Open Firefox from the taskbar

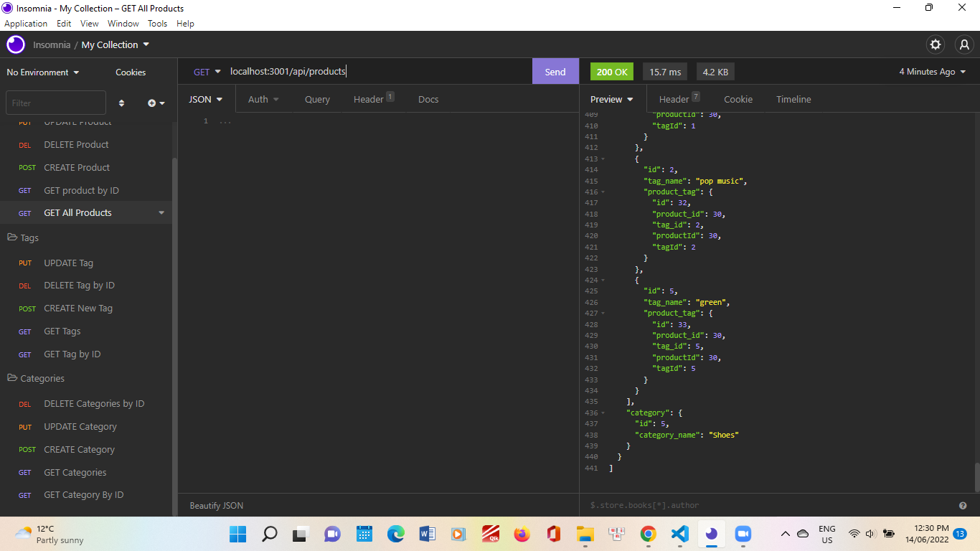click(522, 534)
